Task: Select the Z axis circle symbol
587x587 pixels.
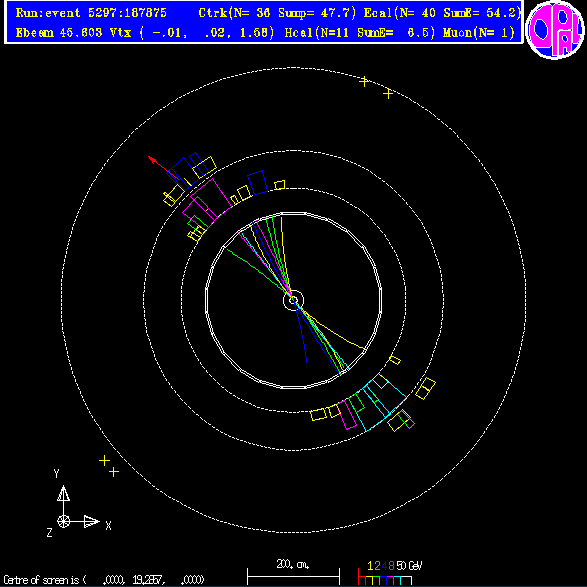Action: [63, 521]
